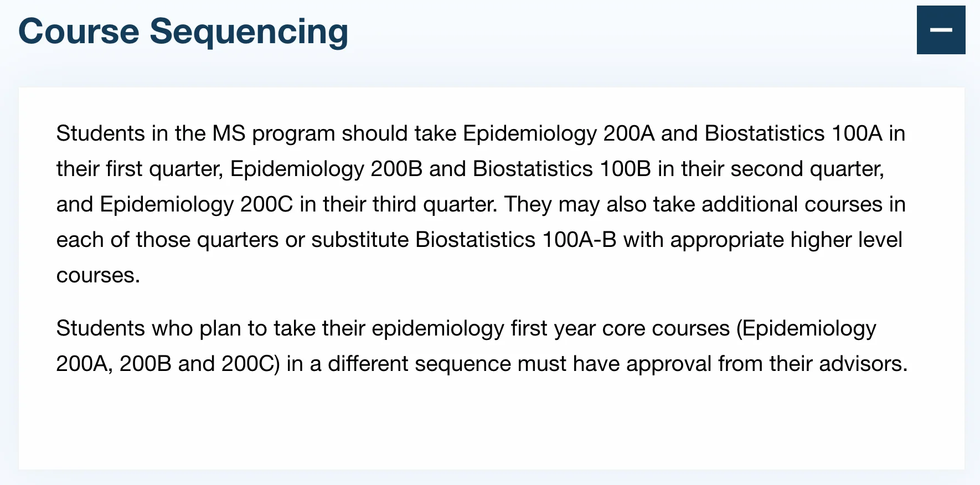Viewport: 980px width, 485px height.
Task: Click "200A, 200B and 200C)" on last line
Action: (168, 364)
